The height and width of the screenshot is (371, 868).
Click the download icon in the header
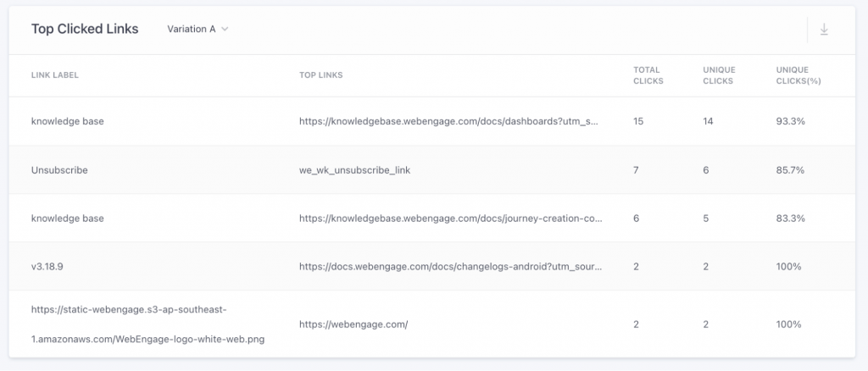pos(824,30)
